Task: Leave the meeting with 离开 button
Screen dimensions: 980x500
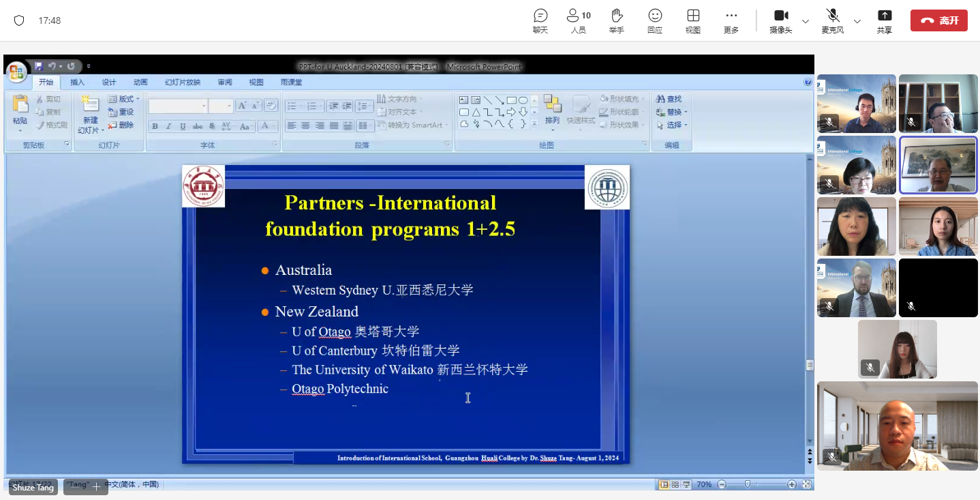Action: (938, 20)
